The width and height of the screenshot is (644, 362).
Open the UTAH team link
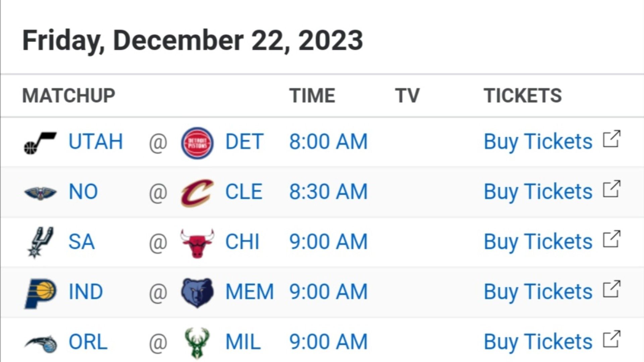tap(96, 141)
